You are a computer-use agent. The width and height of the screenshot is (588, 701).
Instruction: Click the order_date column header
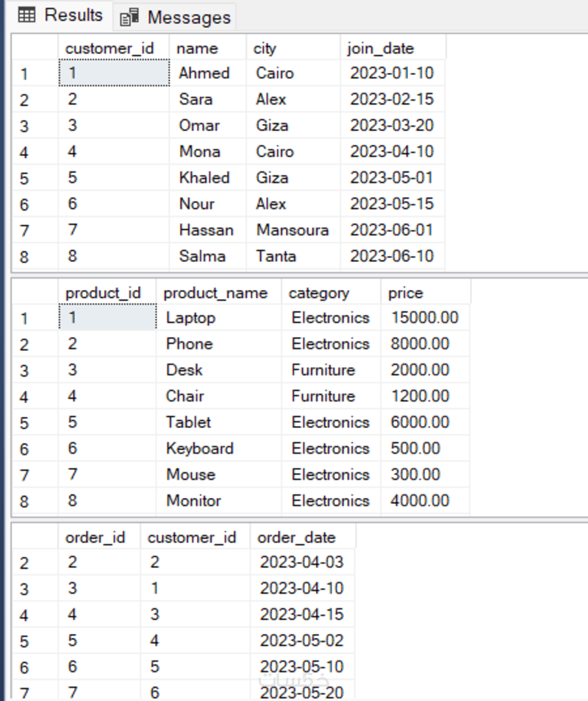coord(296,538)
